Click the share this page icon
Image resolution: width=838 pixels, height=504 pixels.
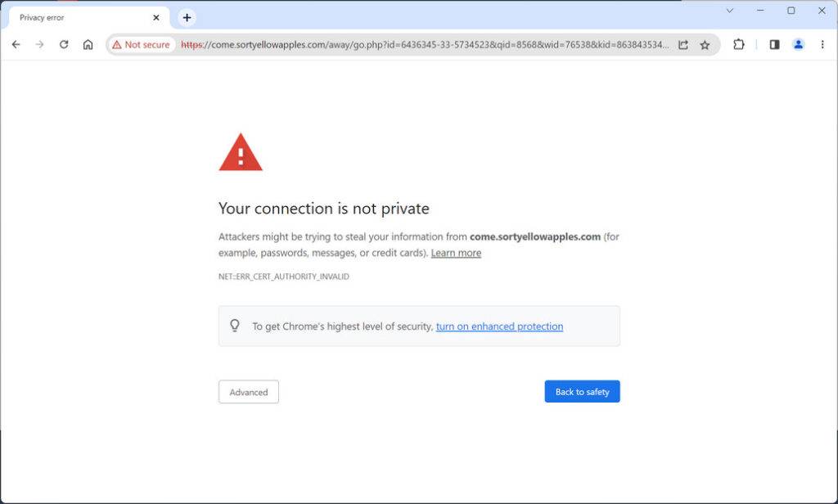[x=683, y=45]
